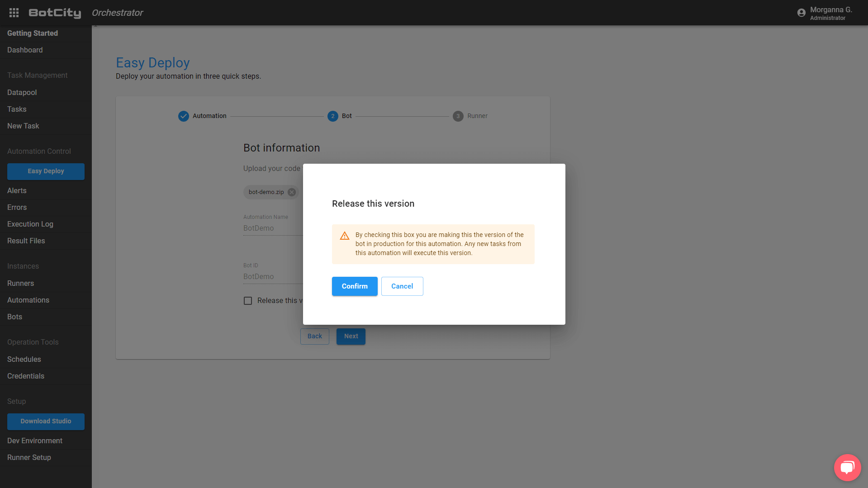Open the app grid menu
868x488 pixels.
14,13
